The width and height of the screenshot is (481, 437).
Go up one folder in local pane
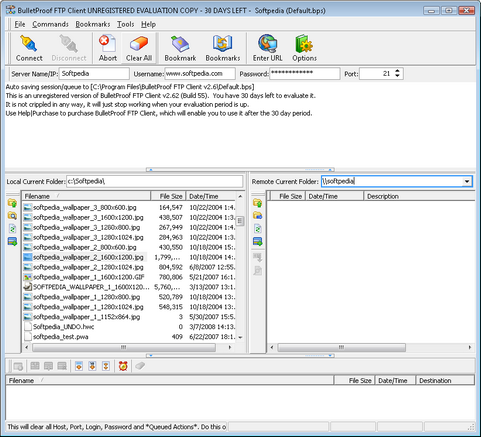[12, 203]
